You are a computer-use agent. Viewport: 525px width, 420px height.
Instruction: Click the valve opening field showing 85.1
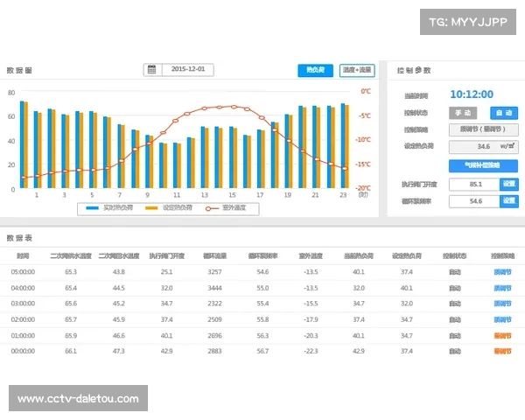click(473, 184)
